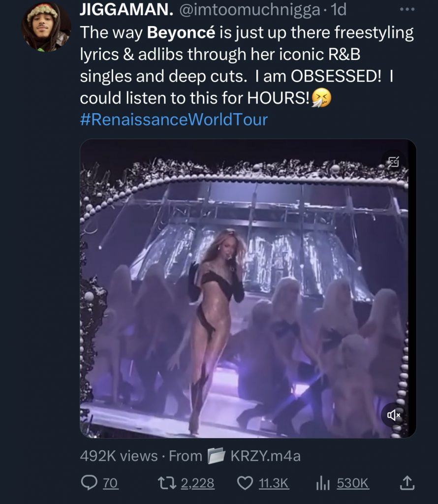Tap the share upload icon
The height and width of the screenshot is (504, 438).
[407, 484]
